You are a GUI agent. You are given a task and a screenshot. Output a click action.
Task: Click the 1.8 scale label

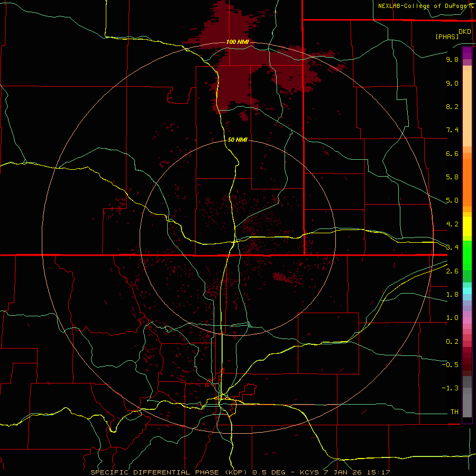point(452,295)
